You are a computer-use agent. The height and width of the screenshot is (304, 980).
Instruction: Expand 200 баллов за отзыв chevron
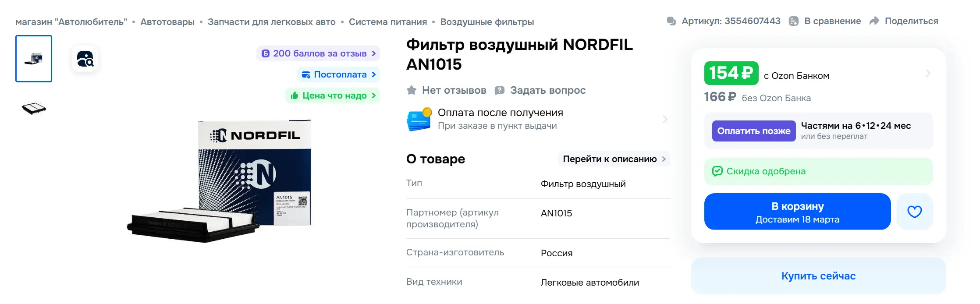[x=374, y=53]
